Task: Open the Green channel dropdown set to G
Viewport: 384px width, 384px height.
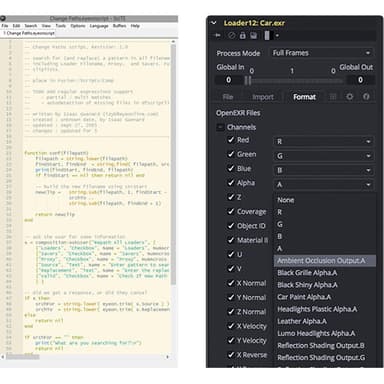Action: pyautogui.click(x=323, y=156)
